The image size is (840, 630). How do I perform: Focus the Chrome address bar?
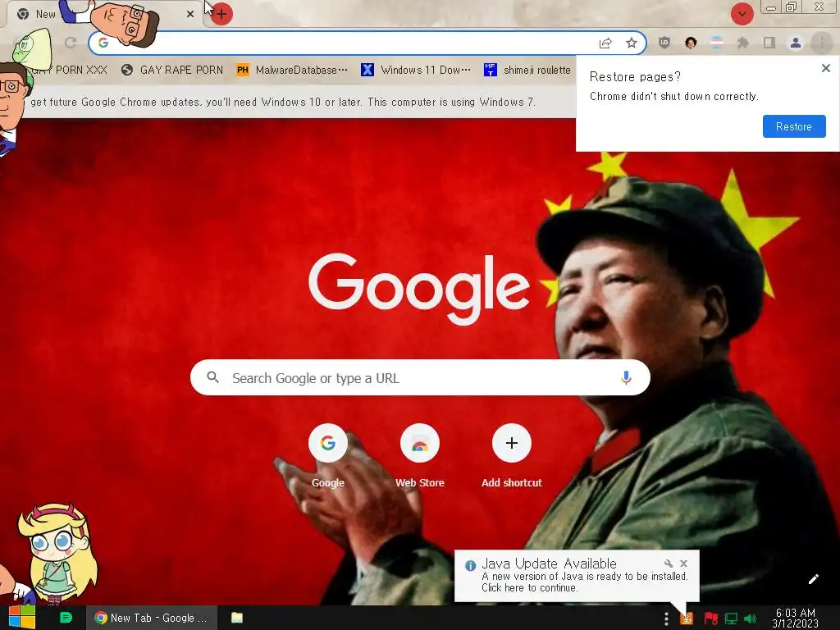click(x=367, y=43)
